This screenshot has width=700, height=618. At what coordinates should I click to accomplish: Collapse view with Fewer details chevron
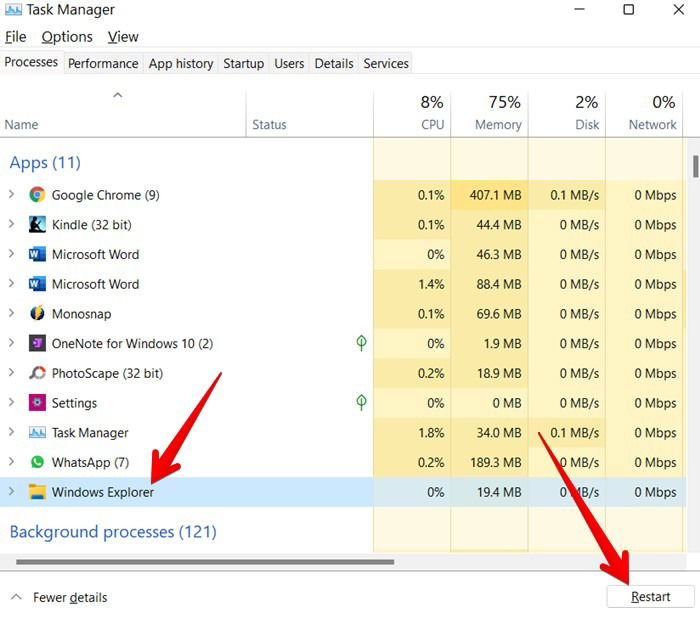pyautogui.click(x=16, y=597)
